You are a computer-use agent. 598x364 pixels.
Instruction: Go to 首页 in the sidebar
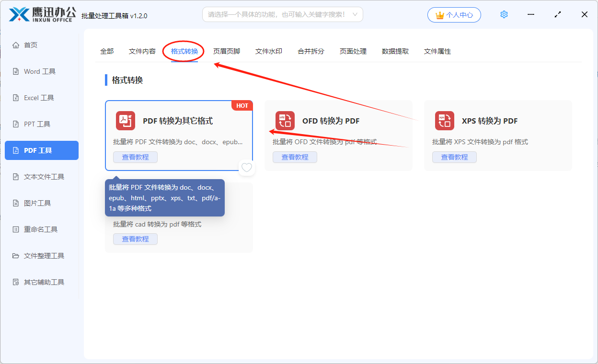click(42, 45)
